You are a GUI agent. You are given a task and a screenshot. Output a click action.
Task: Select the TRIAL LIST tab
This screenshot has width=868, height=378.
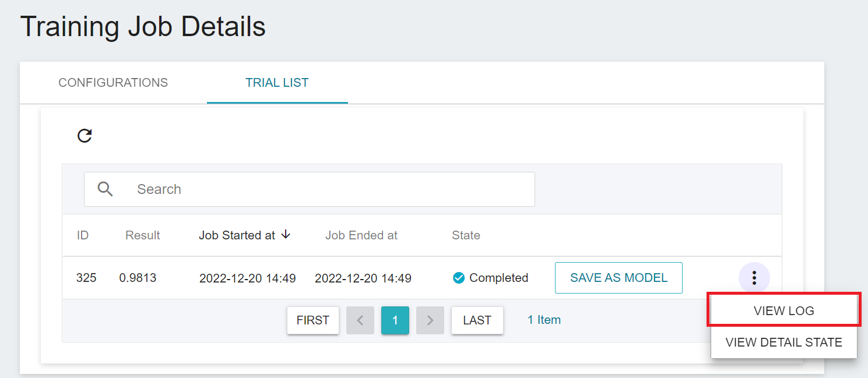click(x=277, y=83)
